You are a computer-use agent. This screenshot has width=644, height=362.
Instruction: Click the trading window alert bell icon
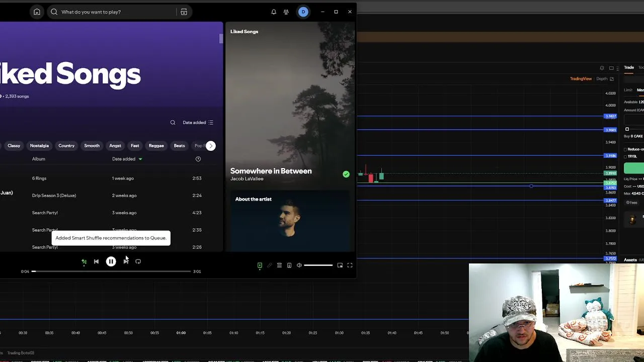point(602,68)
